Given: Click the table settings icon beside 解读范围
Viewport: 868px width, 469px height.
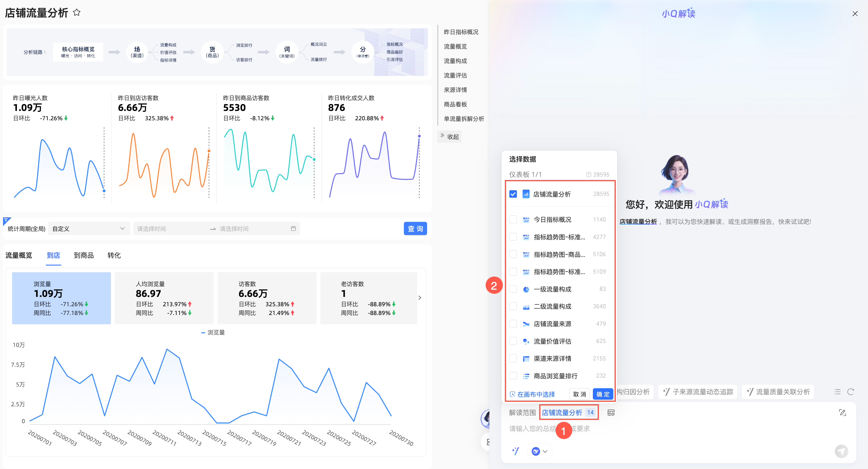Looking at the screenshot, I should [611, 412].
